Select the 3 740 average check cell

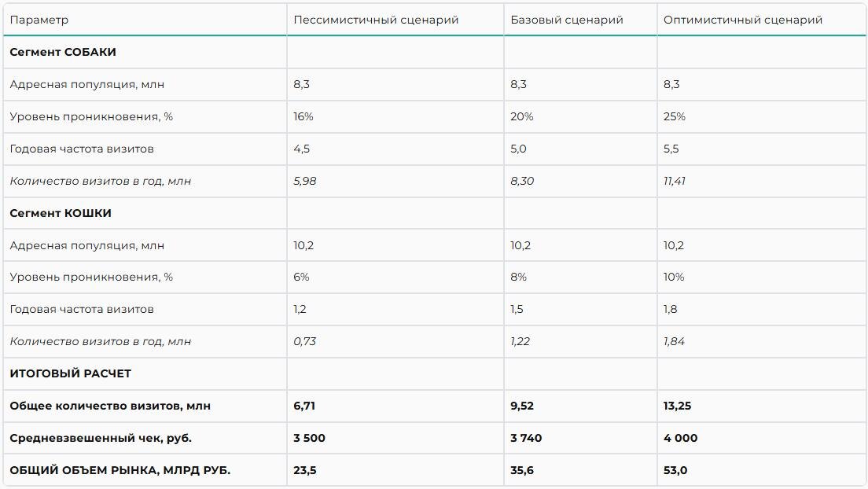(x=526, y=438)
